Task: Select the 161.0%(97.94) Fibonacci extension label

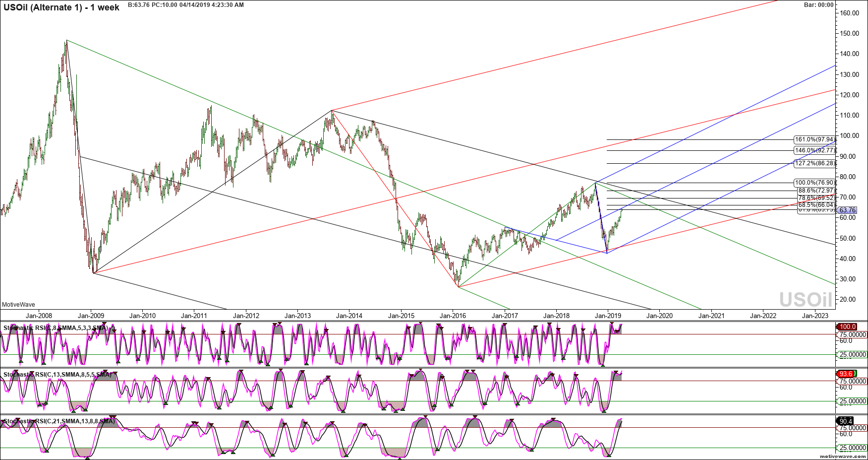Action: coord(814,140)
